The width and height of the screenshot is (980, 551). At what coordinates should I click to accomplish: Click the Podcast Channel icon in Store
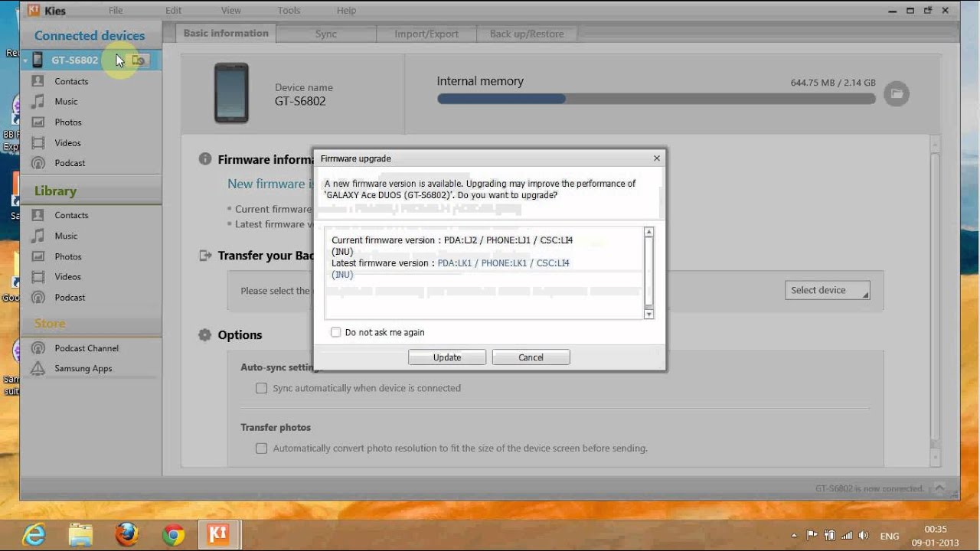pyautogui.click(x=38, y=348)
